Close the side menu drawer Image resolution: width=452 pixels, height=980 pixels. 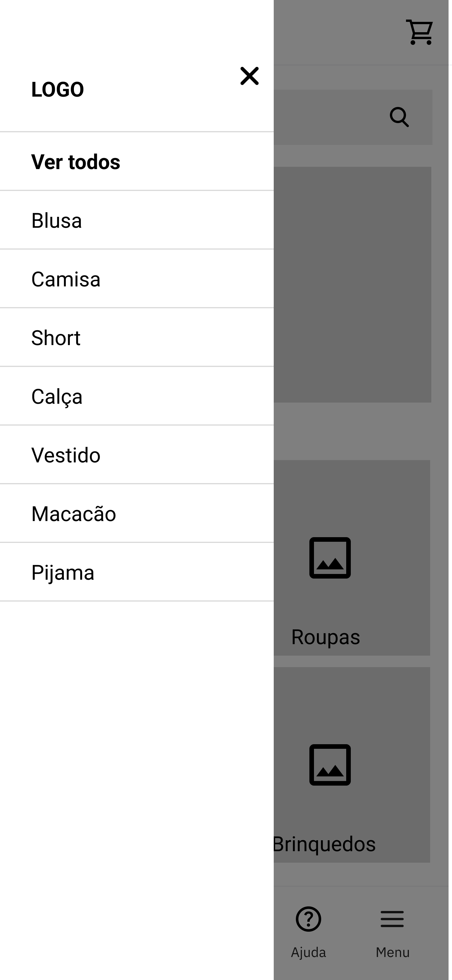click(249, 76)
